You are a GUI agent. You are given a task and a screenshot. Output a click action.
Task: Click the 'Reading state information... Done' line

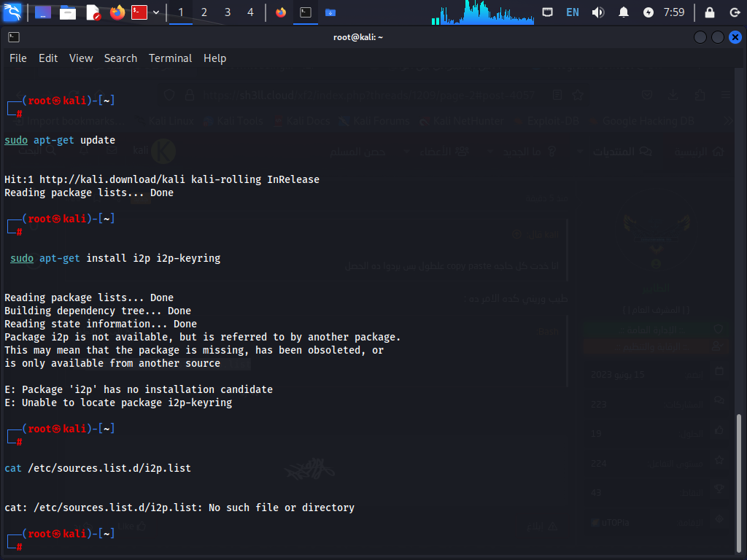coord(101,324)
